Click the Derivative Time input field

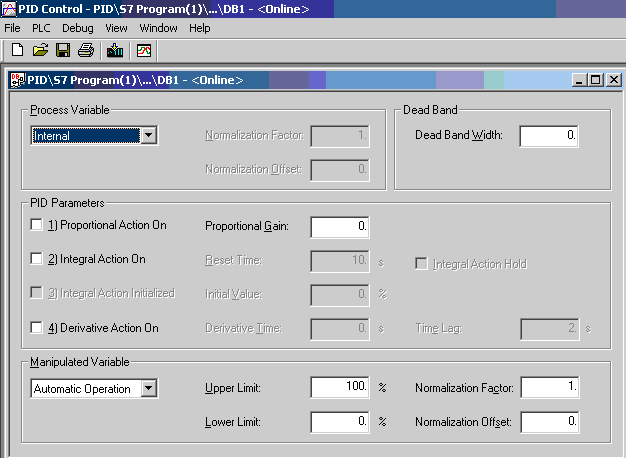(340, 329)
